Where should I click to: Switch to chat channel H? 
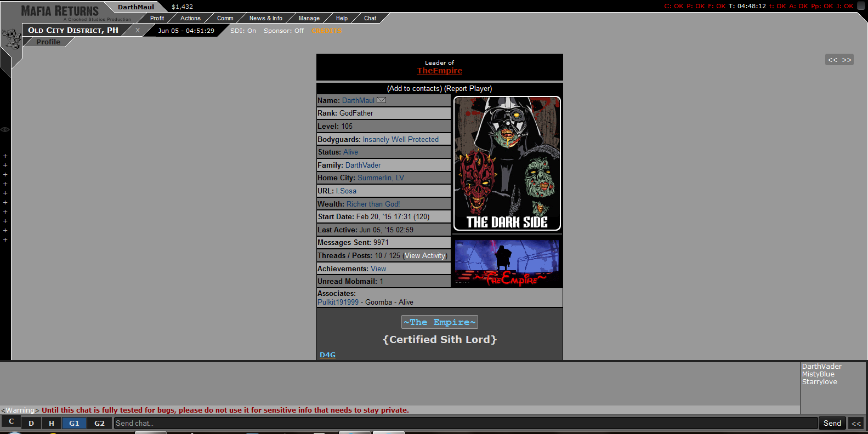pos(52,423)
